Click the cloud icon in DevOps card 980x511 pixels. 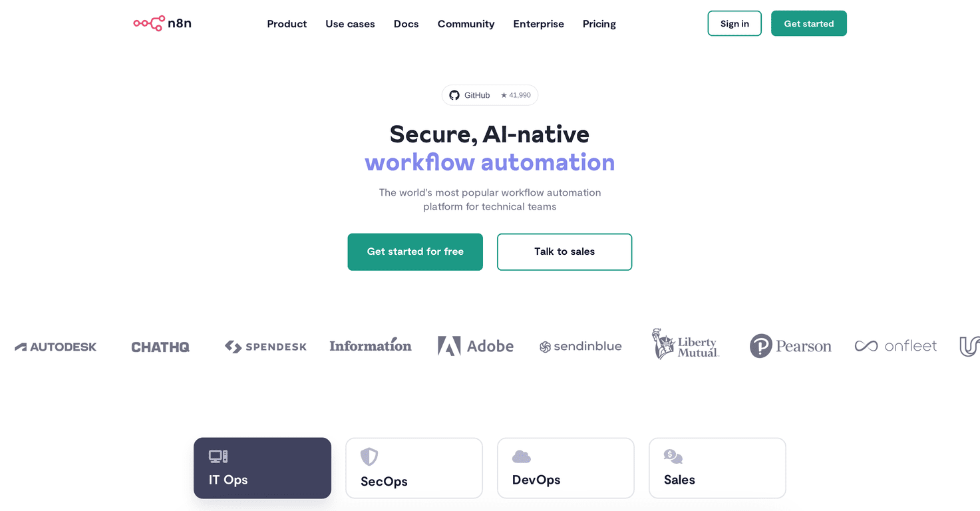click(x=522, y=456)
